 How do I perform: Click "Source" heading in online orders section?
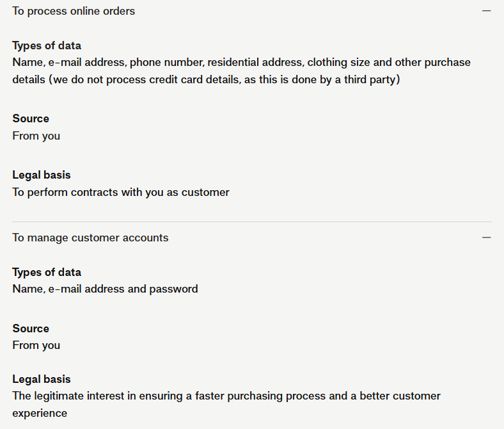31,118
